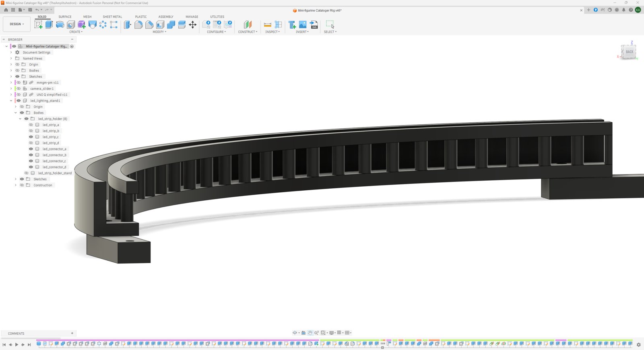The height and width of the screenshot is (350, 644).
Task: Select the Chamfer tool icon
Action: [x=149, y=25]
